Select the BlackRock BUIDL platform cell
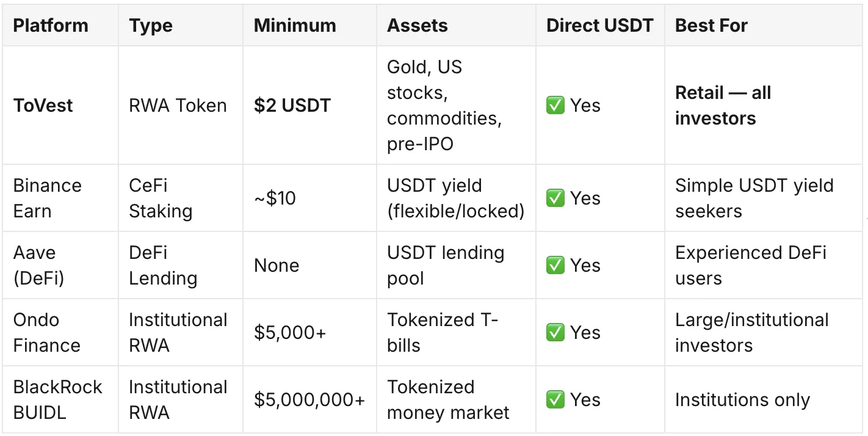Screen dimensions: 868x436 57,400
